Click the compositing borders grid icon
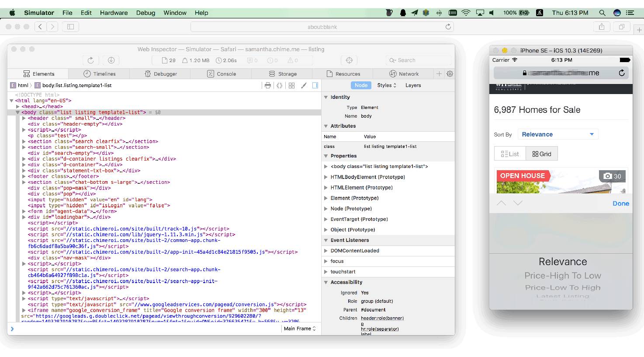Viewport: 644px width, 357px height. pyautogui.click(x=291, y=85)
